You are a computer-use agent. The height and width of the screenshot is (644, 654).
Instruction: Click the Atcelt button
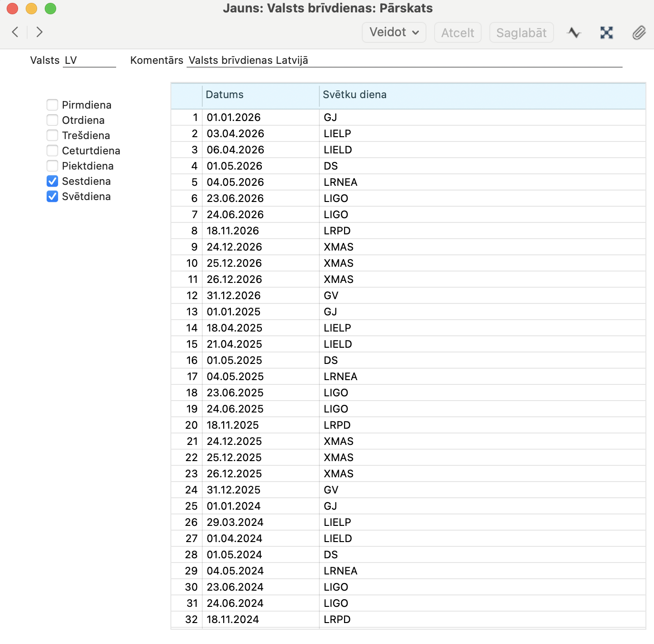[457, 32]
